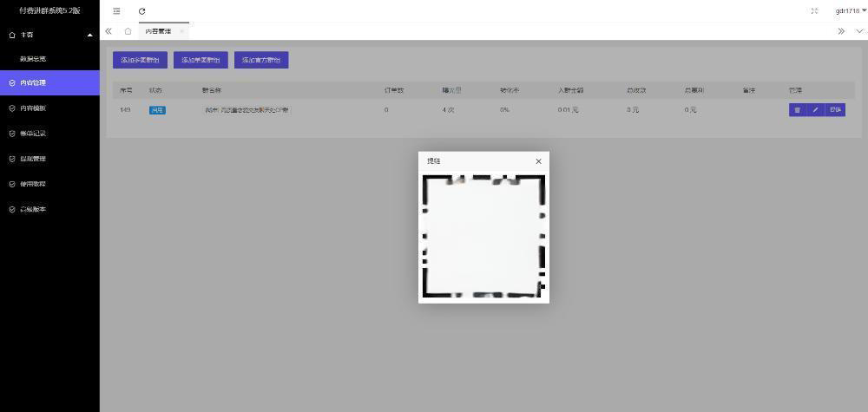Close the 内容管理 tab with its x
The height and width of the screenshot is (412, 868).
point(181,31)
